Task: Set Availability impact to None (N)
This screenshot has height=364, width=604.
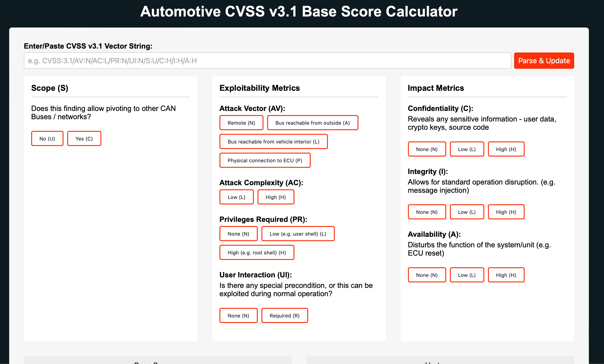Action: click(x=427, y=275)
